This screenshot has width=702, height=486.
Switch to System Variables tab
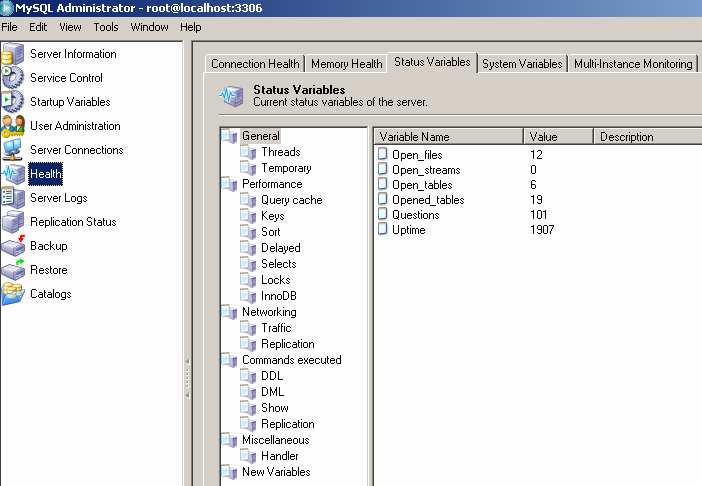(522, 64)
